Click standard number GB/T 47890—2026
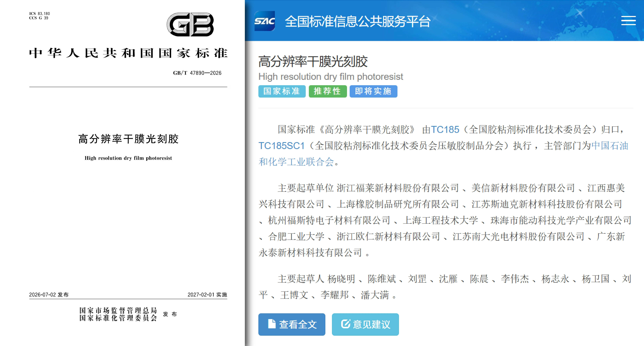The image size is (644, 346). pyautogui.click(x=197, y=73)
